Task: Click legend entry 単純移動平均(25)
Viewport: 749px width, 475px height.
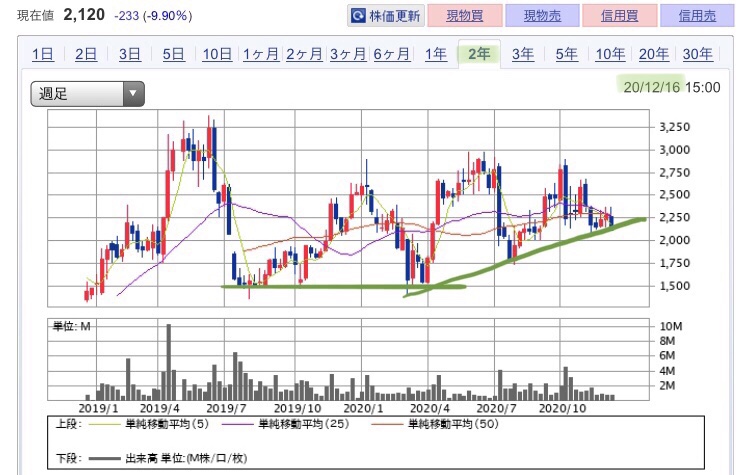Action: click(x=303, y=424)
